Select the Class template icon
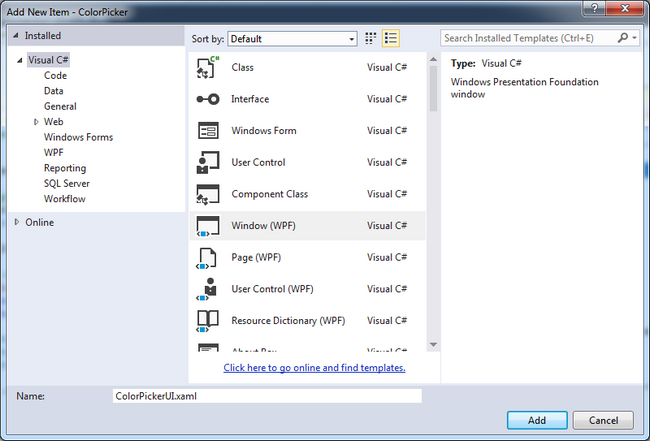This screenshot has width=650, height=441. pyautogui.click(x=208, y=67)
